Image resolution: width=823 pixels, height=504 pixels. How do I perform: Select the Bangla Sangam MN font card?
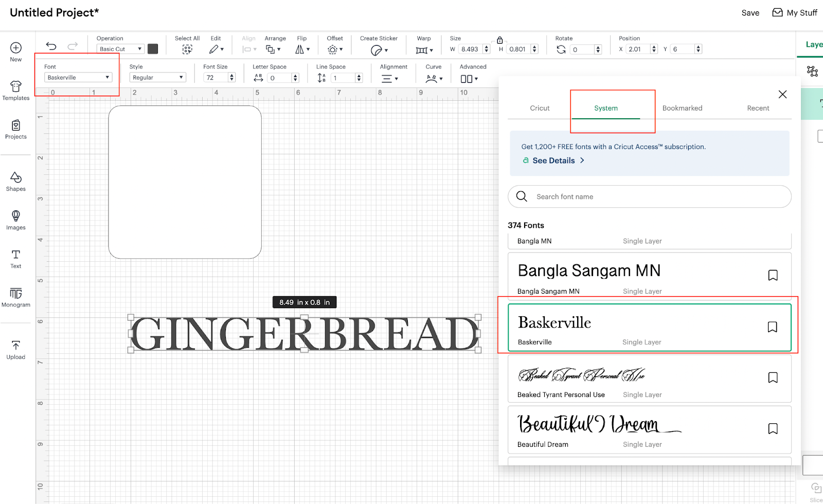coord(650,276)
